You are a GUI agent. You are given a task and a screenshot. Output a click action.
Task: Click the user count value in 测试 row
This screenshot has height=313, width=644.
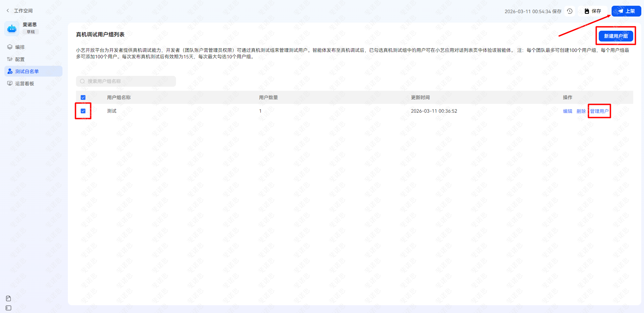pyautogui.click(x=260, y=111)
